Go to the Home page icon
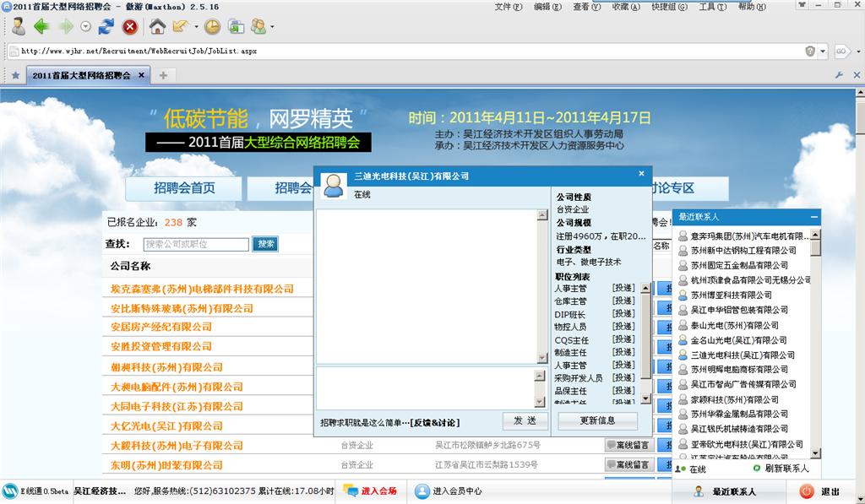 [157, 26]
